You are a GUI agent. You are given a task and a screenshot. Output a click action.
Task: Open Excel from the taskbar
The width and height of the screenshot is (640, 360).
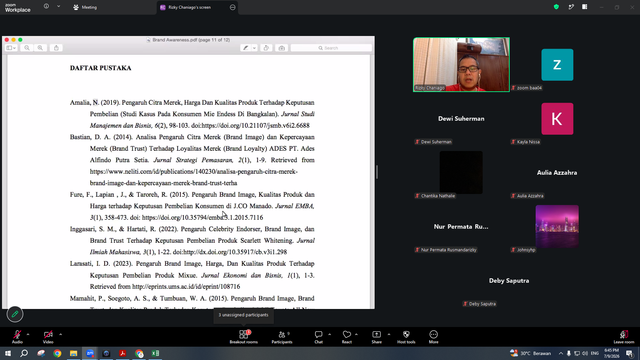(155, 353)
